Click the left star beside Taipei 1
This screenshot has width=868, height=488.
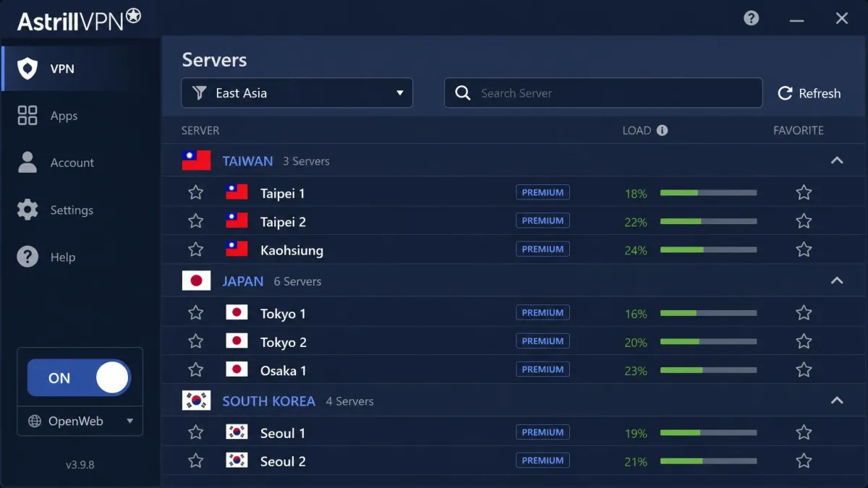195,192
